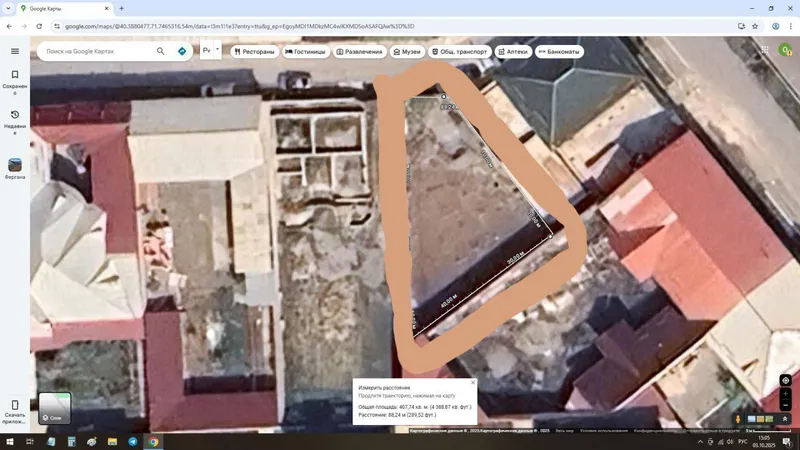Open the Google Maps hamburger menu
The image size is (800, 450).
point(15,51)
